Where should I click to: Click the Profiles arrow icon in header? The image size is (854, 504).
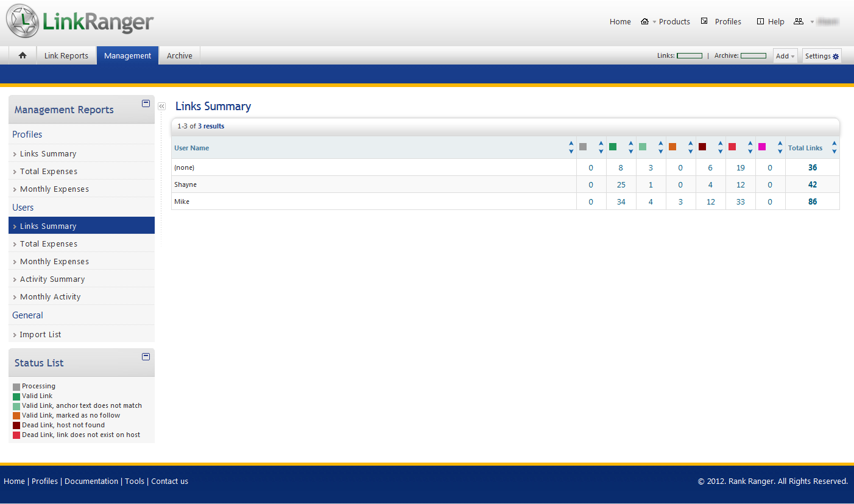click(704, 21)
